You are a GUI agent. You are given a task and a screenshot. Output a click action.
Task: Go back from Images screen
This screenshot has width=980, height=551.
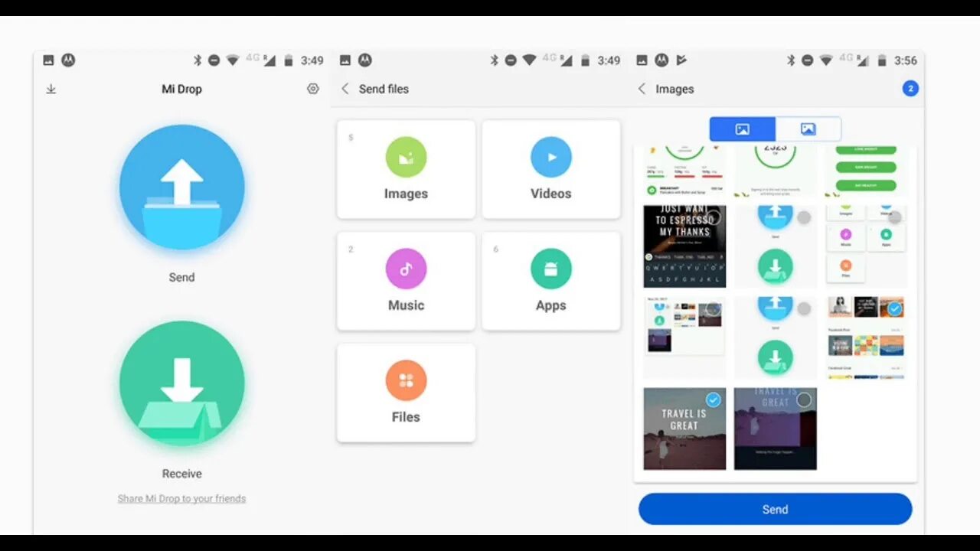(642, 89)
